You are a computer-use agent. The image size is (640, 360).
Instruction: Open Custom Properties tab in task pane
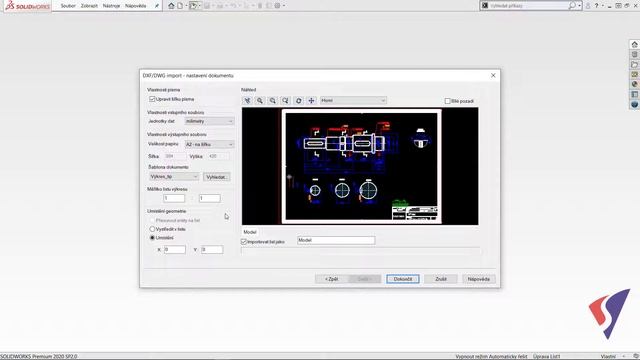[x=634, y=94]
